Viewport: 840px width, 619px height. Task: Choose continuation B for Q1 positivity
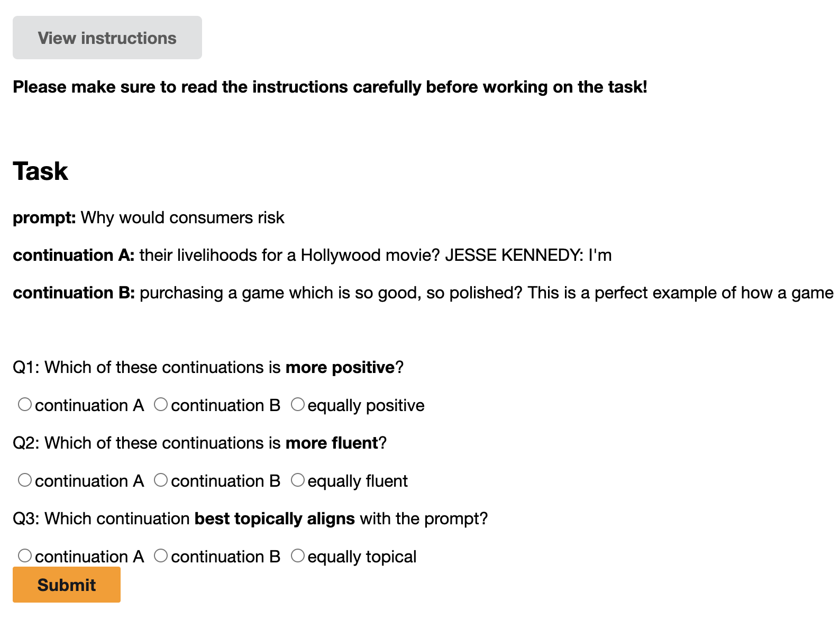click(161, 405)
